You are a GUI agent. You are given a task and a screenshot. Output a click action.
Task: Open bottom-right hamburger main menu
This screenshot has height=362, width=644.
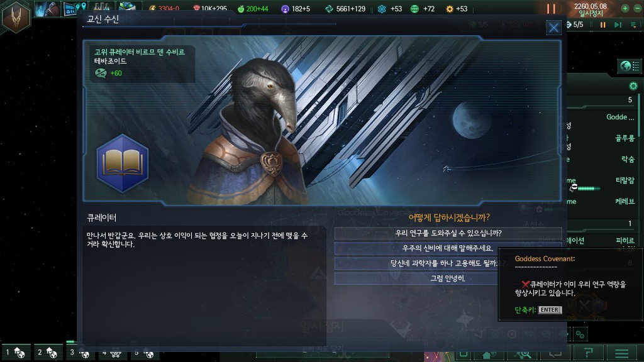[622, 353]
